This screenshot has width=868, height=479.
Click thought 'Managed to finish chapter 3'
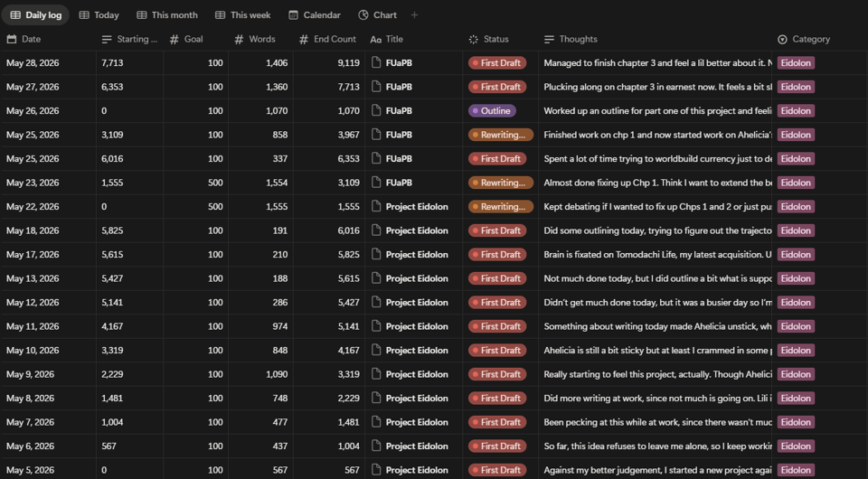[656, 62]
